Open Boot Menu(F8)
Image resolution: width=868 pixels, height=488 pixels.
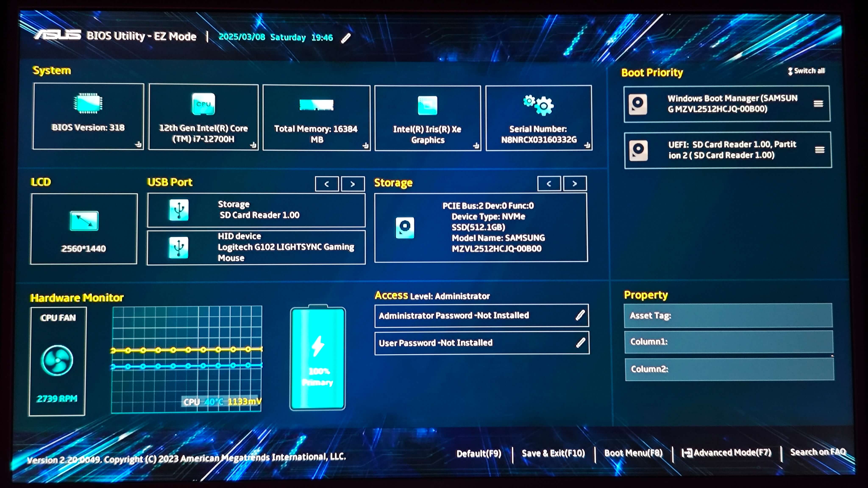[633, 453]
